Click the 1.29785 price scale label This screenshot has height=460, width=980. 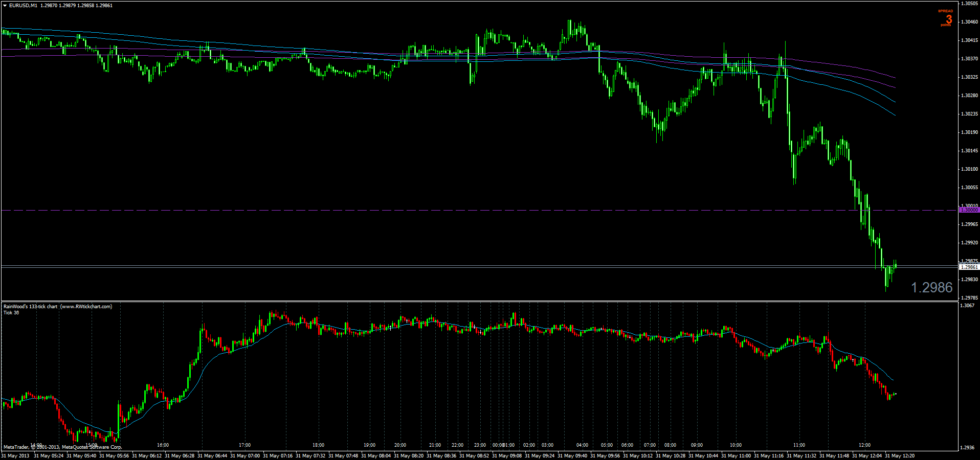coord(969,298)
